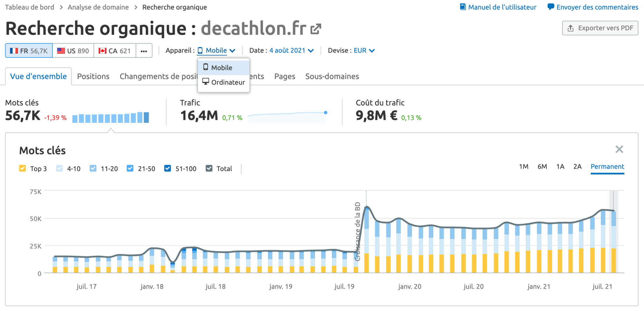
Task: Navigate to Tableau de bord breadcrumb
Action: tap(29, 7)
